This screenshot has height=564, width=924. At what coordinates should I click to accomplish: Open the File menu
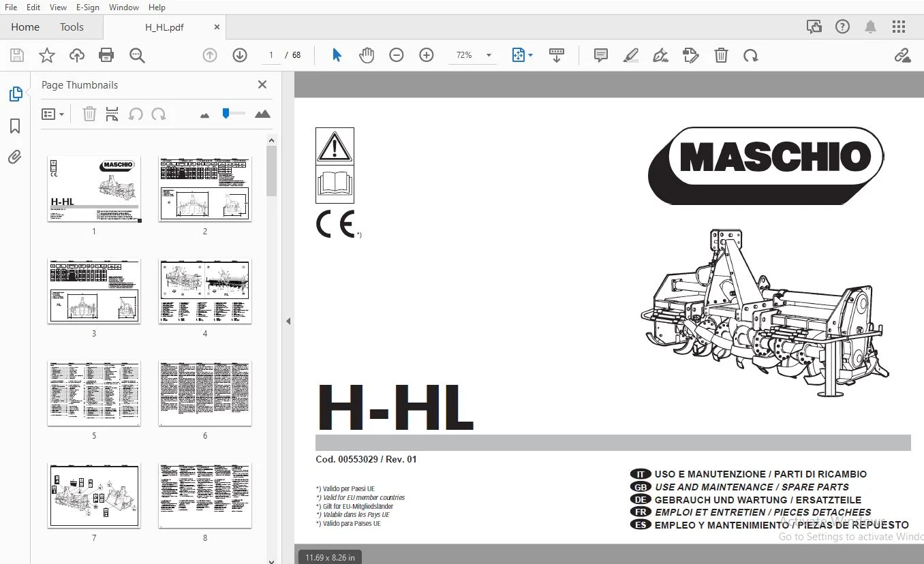point(11,7)
